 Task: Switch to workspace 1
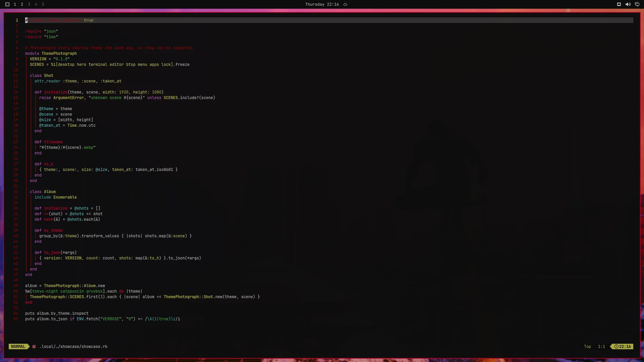[x=15, y=4]
